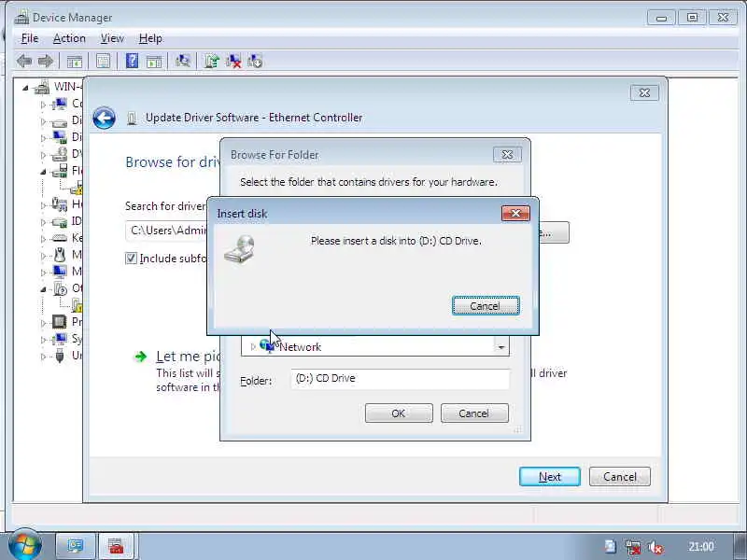Click Next in Update Driver Software wizard

click(x=550, y=477)
